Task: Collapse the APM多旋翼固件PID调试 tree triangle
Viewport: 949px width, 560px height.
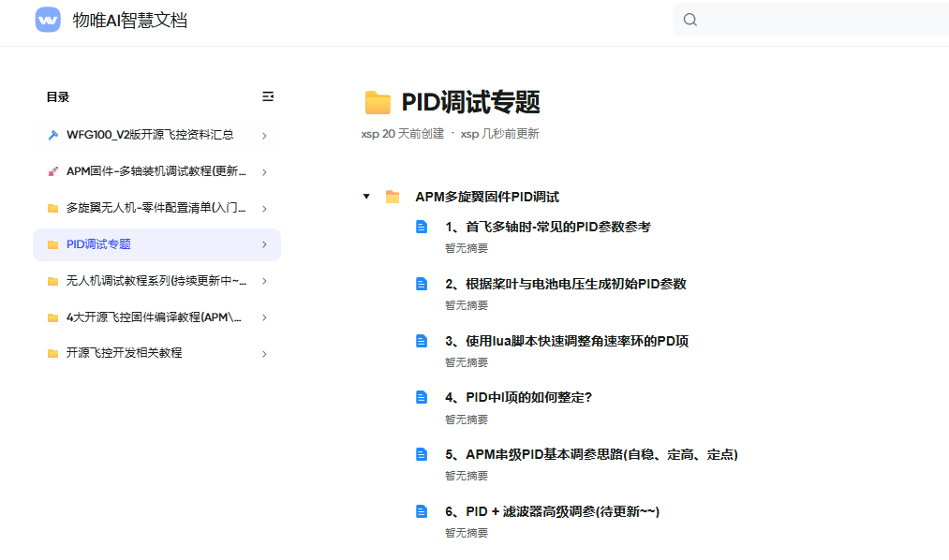Action: tap(366, 197)
